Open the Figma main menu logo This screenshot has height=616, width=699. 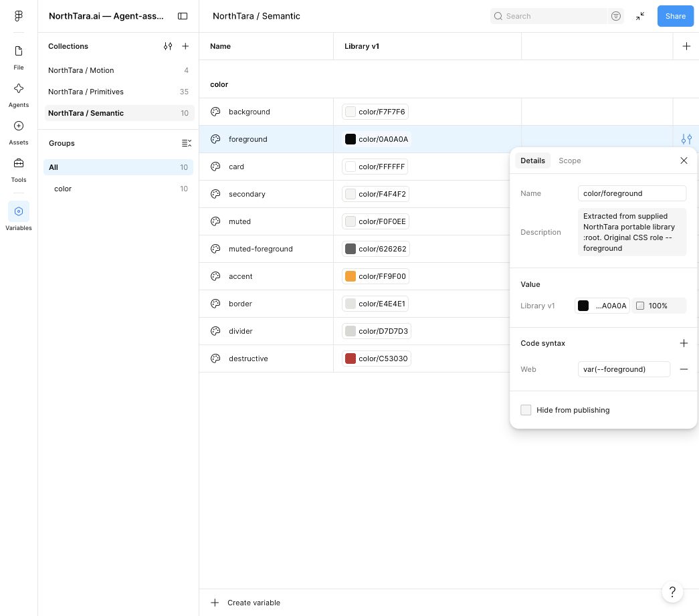coord(18,16)
